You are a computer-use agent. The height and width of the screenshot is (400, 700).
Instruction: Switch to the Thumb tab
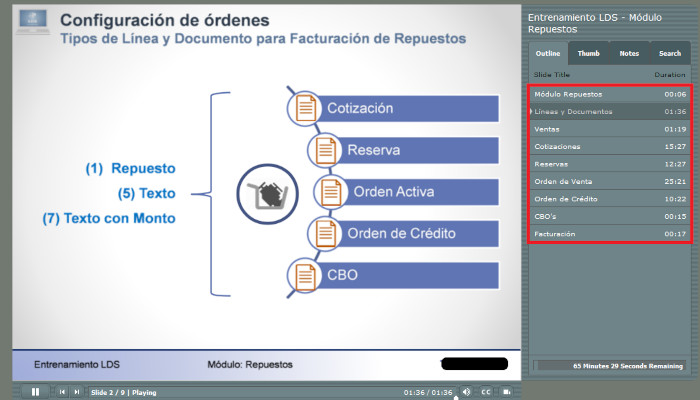coord(588,53)
